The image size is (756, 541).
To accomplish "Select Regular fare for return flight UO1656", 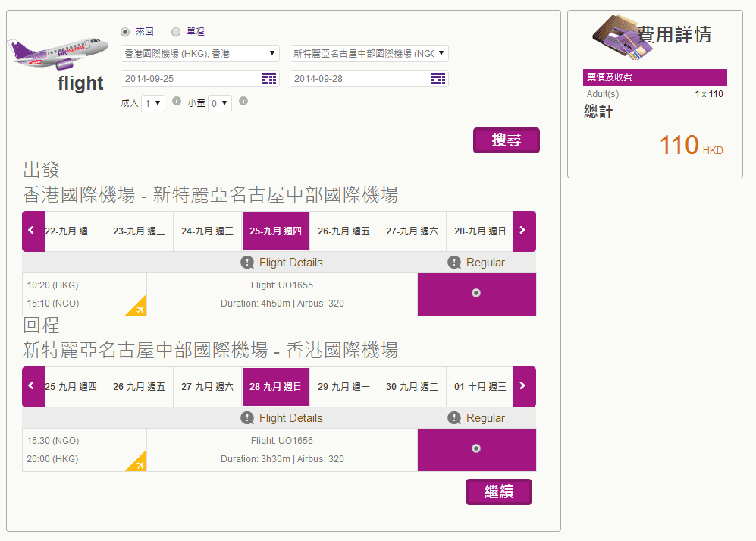I will (x=476, y=449).
